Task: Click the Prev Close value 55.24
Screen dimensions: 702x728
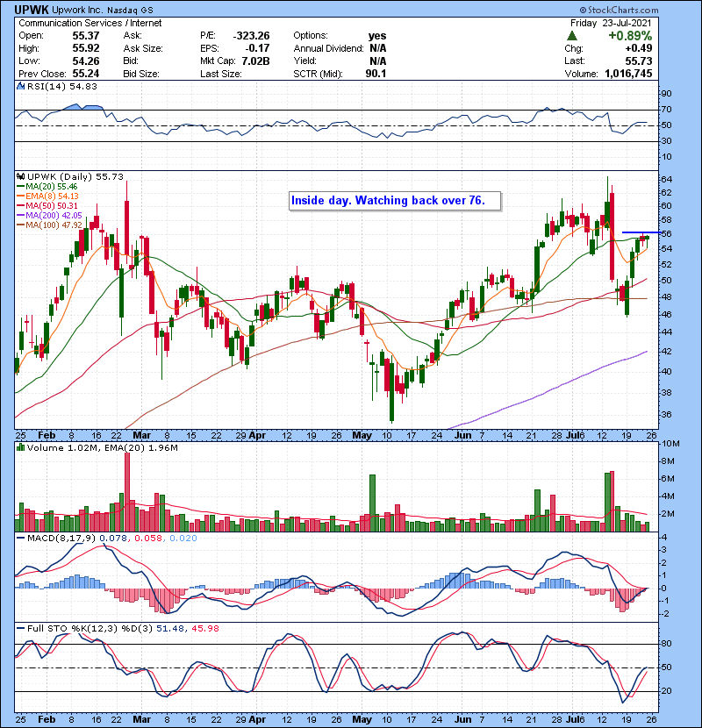Action: (x=86, y=74)
